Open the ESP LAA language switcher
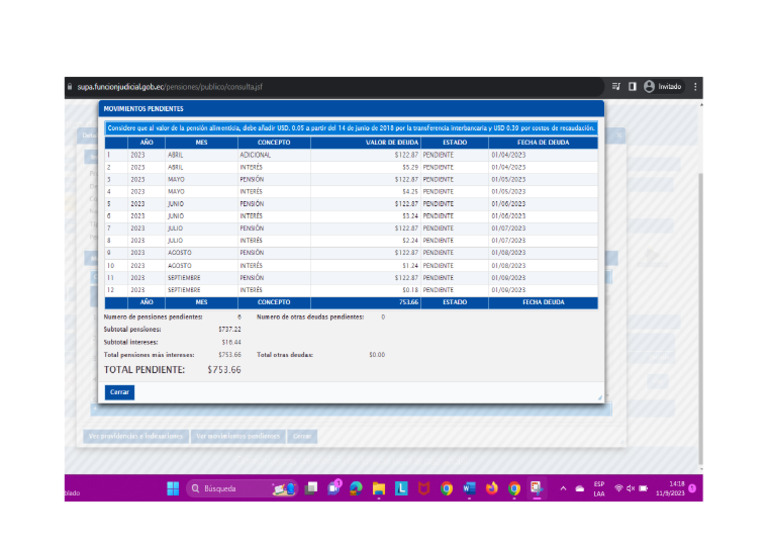The height and width of the screenshot is (544, 768). [x=598, y=488]
